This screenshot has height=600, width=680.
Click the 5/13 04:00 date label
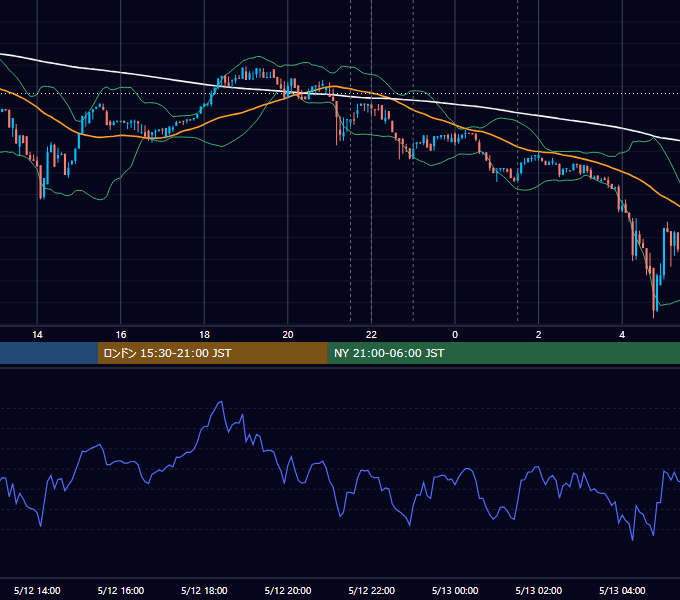[x=622, y=590]
